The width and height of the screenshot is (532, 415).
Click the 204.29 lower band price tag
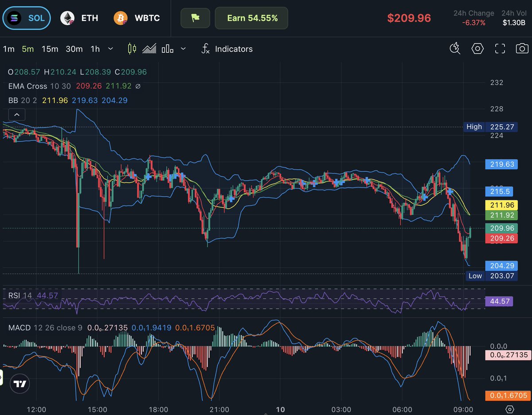tap(502, 266)
